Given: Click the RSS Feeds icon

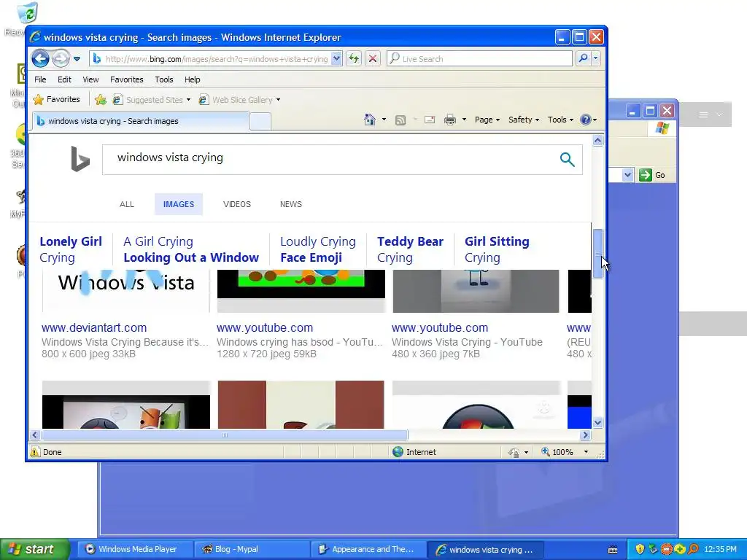Looking at the screenshot, I should tap(400, 120).
